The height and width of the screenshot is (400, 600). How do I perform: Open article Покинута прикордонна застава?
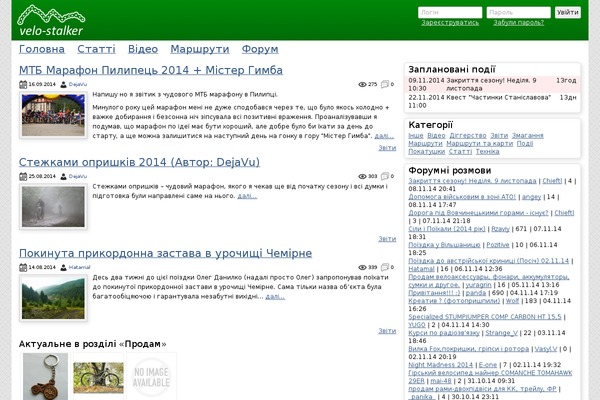coord(165,253)
